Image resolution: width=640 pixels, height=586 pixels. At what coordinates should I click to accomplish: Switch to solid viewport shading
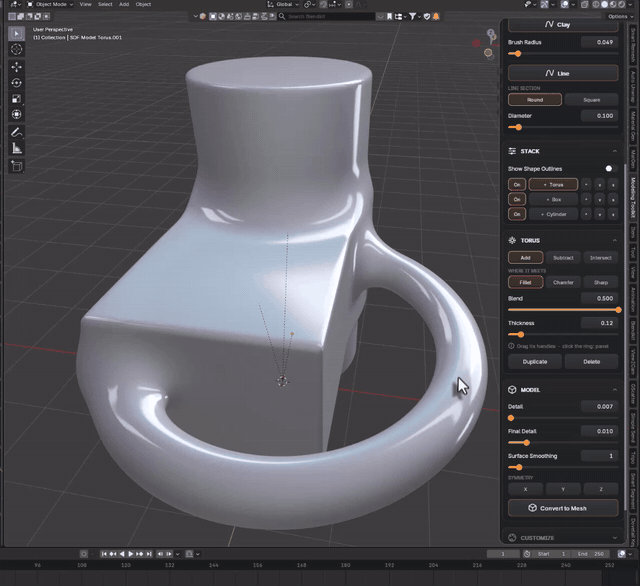pos(604,4)
